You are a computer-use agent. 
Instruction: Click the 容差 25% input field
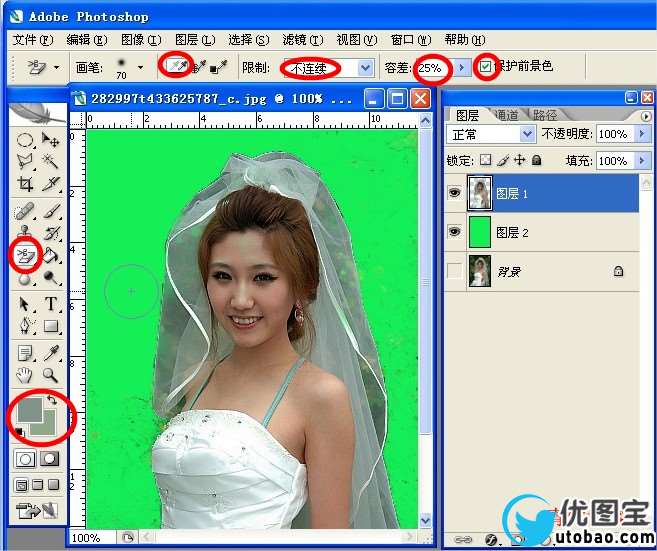pyautogui.click(x=435, y=67)
